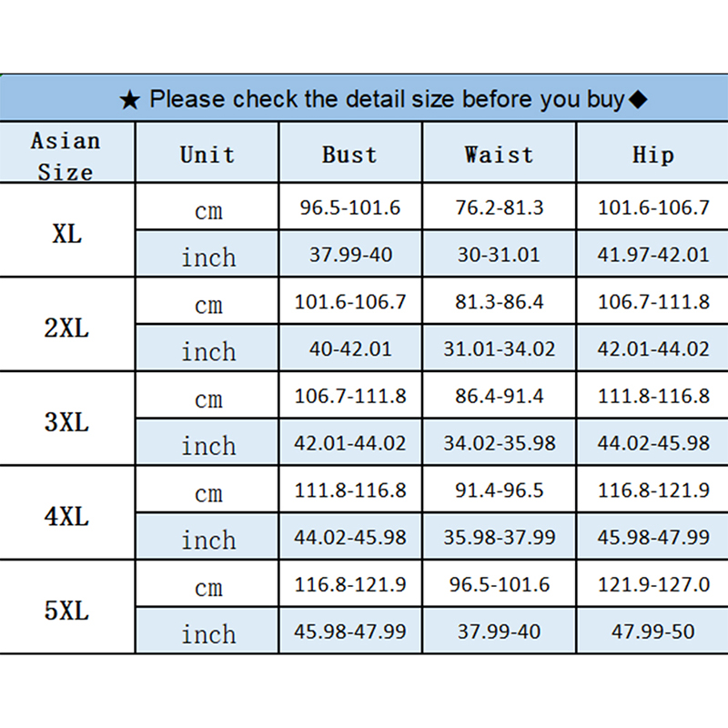Select the Asian Size column header

coord(66,155)
